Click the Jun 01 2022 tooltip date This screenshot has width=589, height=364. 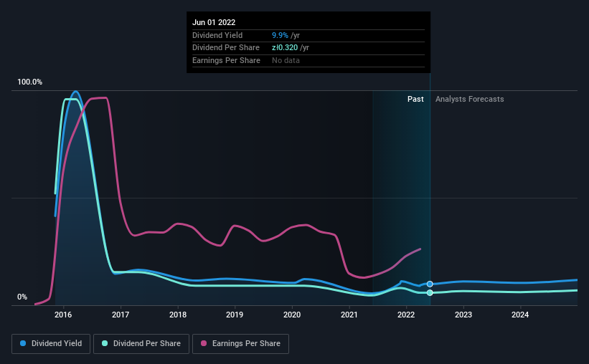click(214, 22)
